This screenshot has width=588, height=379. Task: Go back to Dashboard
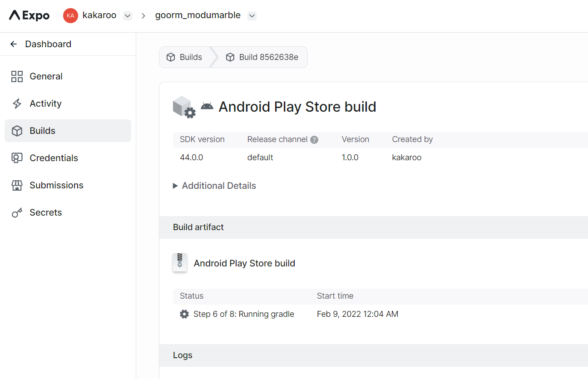[48, 44]
